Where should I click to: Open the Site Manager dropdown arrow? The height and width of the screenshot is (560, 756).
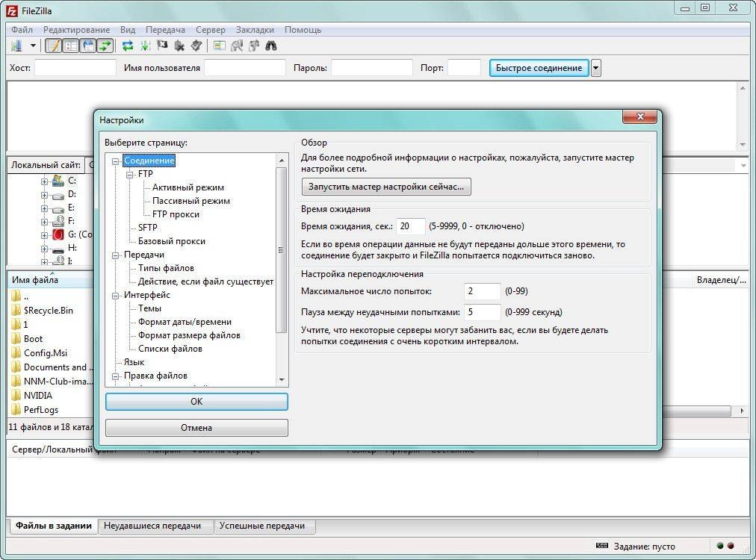[33, 46]
